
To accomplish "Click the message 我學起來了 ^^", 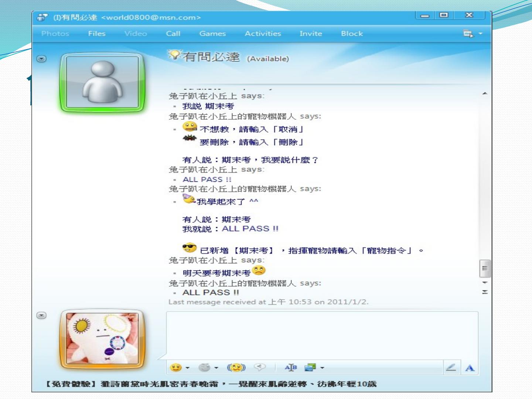I will point(228,202).
